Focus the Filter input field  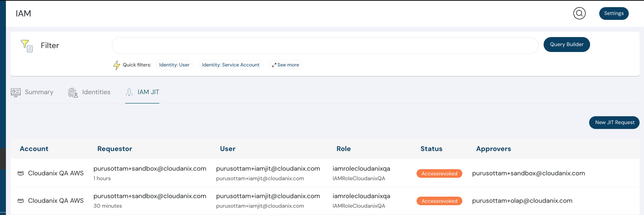(325, 45)
